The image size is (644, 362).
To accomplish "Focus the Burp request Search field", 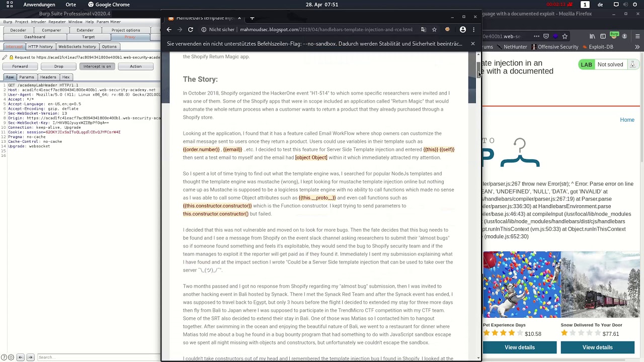I will click(x=98, y=357).
